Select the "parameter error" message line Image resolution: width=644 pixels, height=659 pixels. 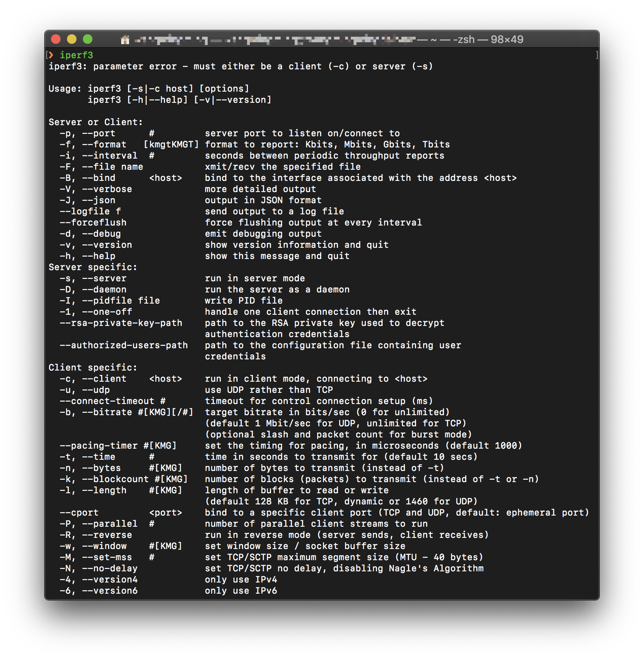point(241,66)
